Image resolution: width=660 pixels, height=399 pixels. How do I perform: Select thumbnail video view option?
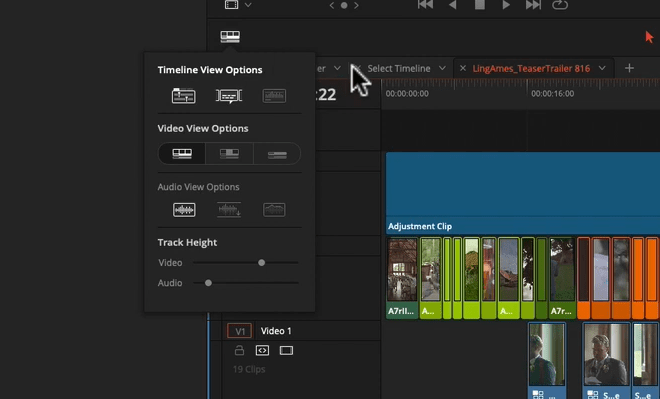(x=229, y=154)
